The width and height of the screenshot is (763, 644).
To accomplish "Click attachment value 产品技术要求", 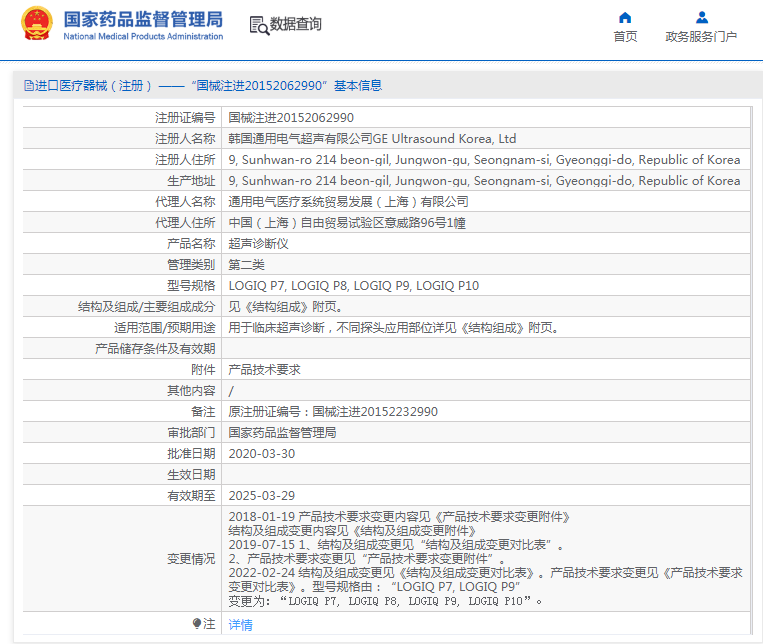I will tap(264, 370).
